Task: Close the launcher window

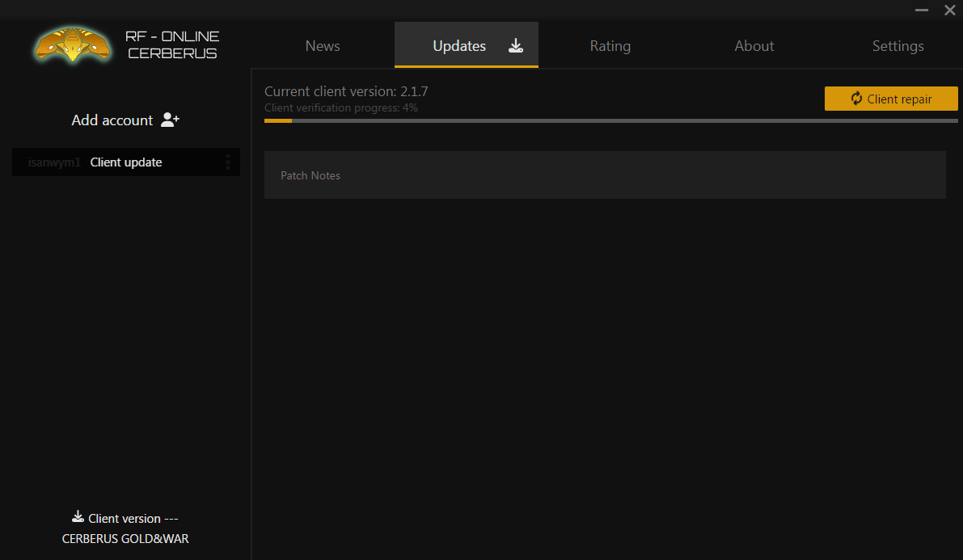Action: pos(949,11)
